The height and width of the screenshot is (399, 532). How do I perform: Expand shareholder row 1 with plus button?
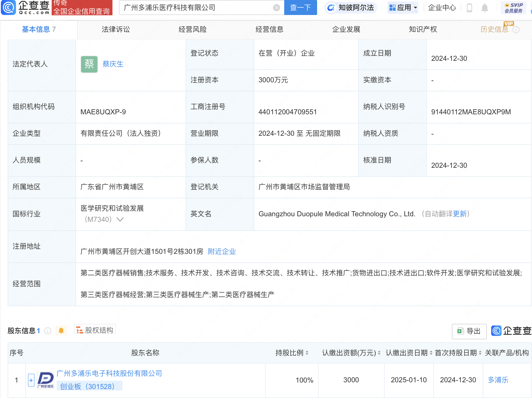pos(31,380)
